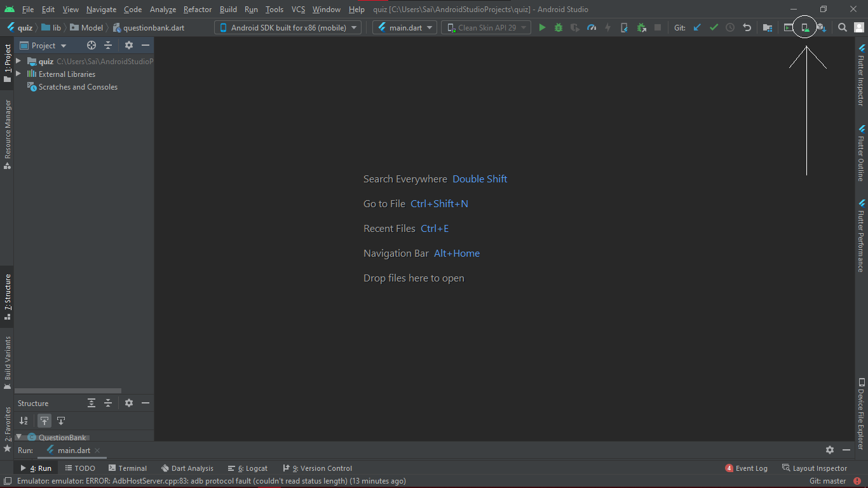Show Git history clock icon
This screenshot has height=488, width=868.
coord(730,27)
